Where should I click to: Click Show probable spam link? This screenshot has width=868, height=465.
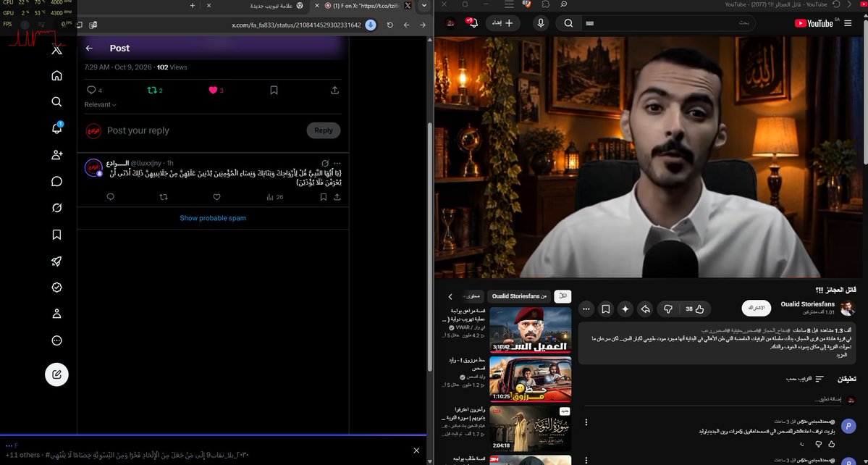[213, 218]
